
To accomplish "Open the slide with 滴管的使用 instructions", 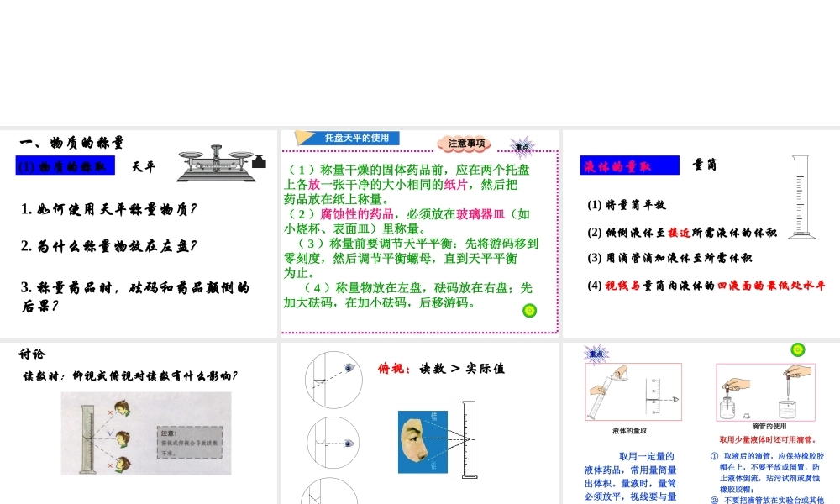I will 701,423.
